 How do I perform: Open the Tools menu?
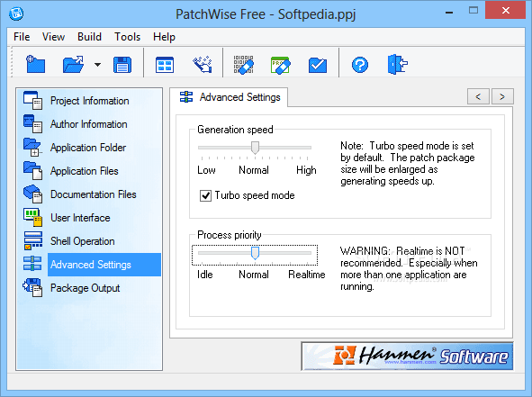coord(127,37)
